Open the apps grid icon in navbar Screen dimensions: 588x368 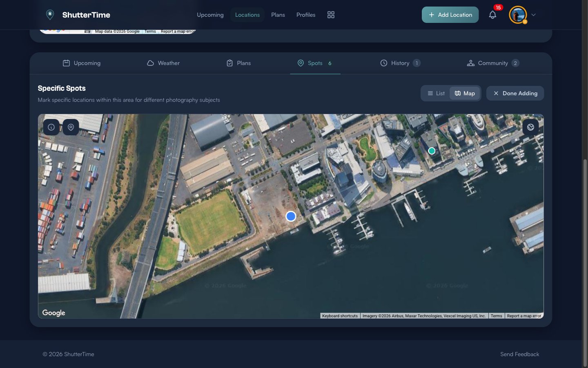pyautogui.click(x=331, y=15)
